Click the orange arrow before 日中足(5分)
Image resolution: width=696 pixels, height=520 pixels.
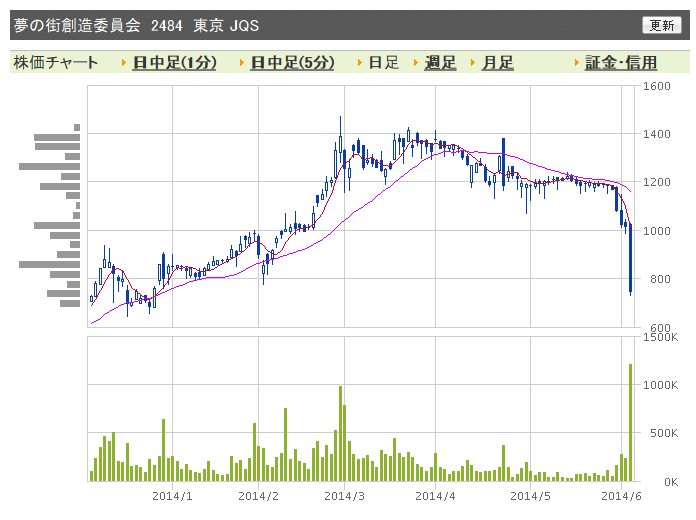[242, 63]
